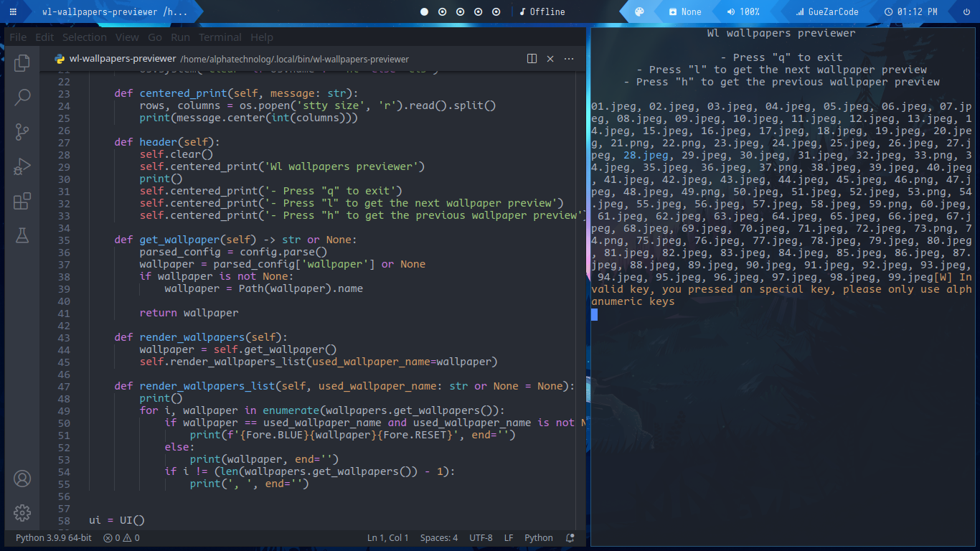Click the def render_wallpapers_list line
Viewport: 980px width, 551px height.
pyautogui.click(x=344, y=386)
